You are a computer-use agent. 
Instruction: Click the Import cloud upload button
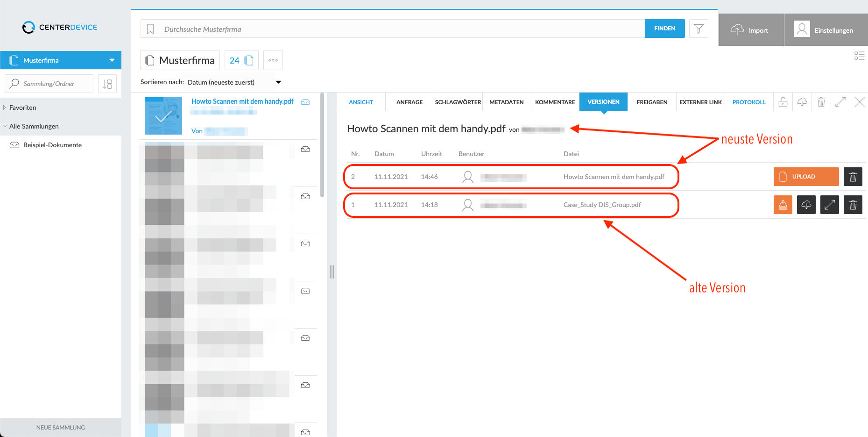pos(751,30)
